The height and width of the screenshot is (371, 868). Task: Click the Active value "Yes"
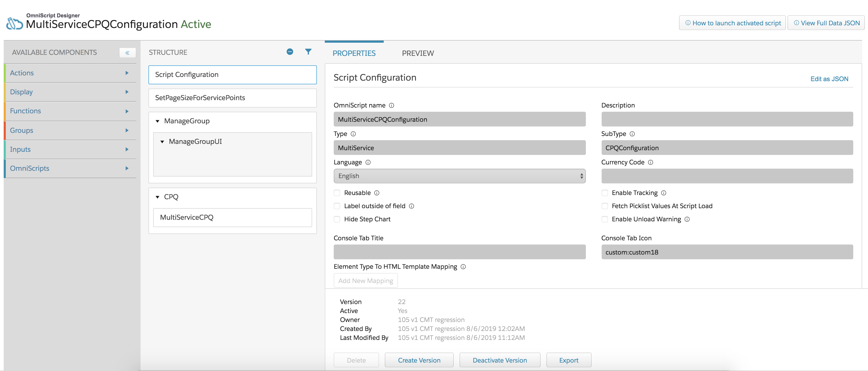(x=402, y=311)
